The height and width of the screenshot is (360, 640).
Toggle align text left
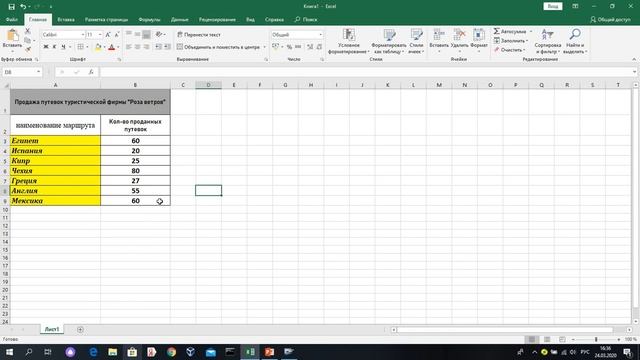click(x=129, y=47)
